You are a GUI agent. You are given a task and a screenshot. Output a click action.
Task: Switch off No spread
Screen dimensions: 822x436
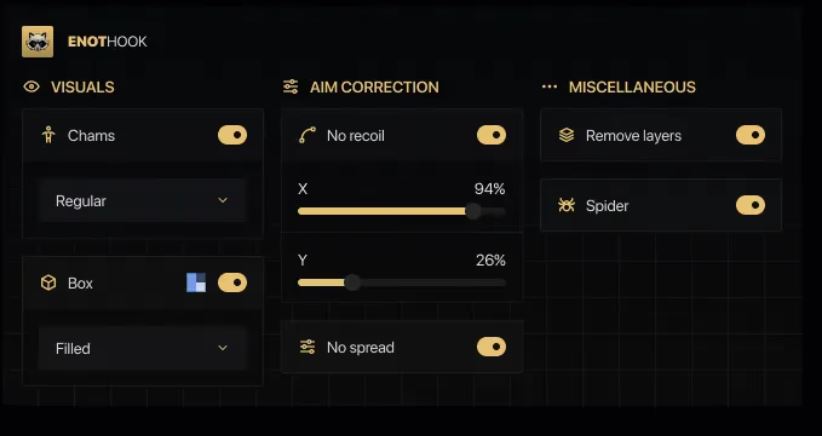[x=491, y=347]
